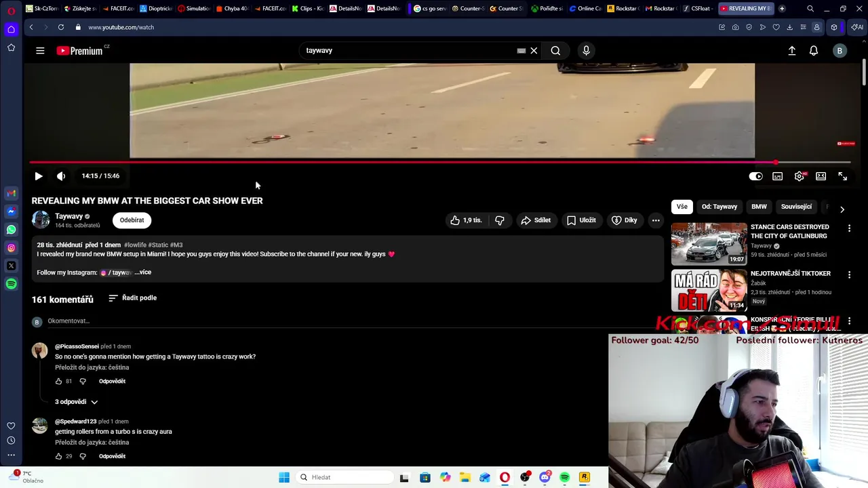Open the Taywavy channel name link

[x=68, y=216]
